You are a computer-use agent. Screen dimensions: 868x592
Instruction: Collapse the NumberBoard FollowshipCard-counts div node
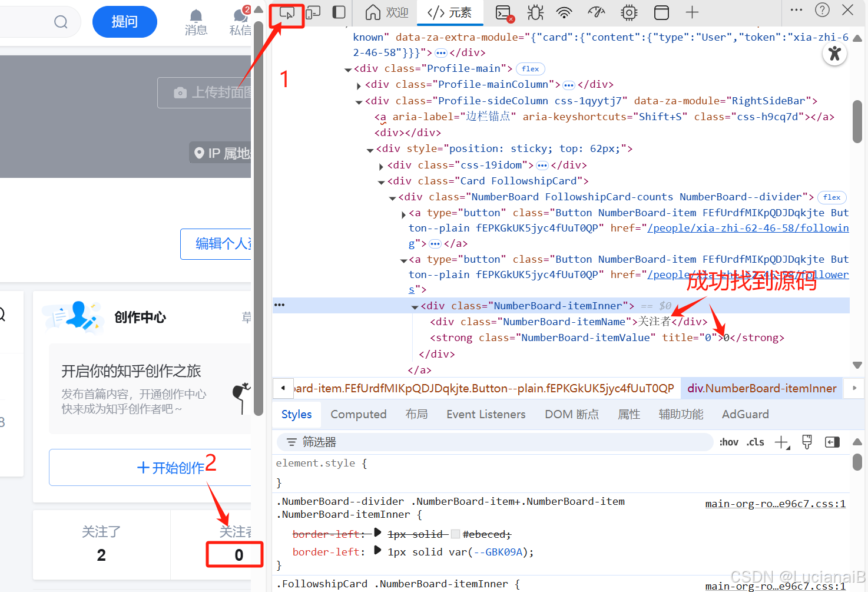click(x=392, y=199)
